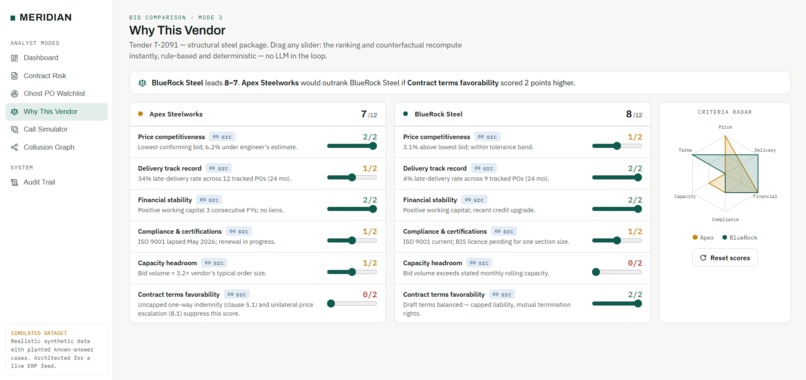The image size is (806, 380).
Task: Open Apex Capacity headroom src link
Action: pos(214,263)
